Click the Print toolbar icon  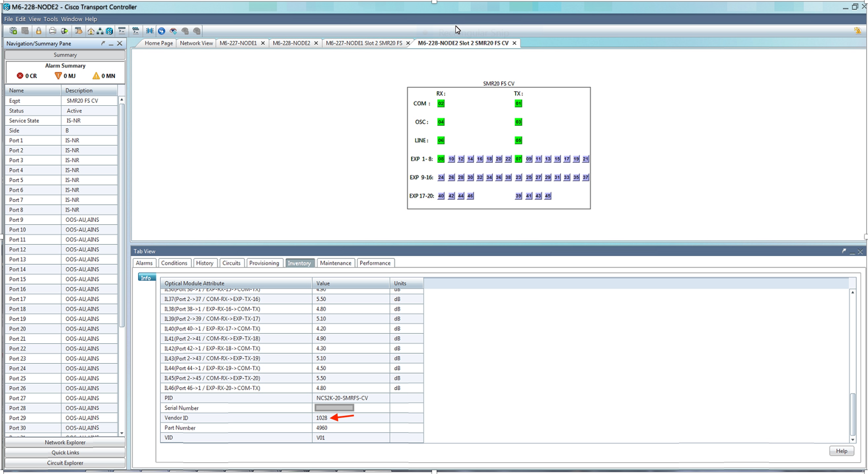pyautogui.click(x=53, y=31)
